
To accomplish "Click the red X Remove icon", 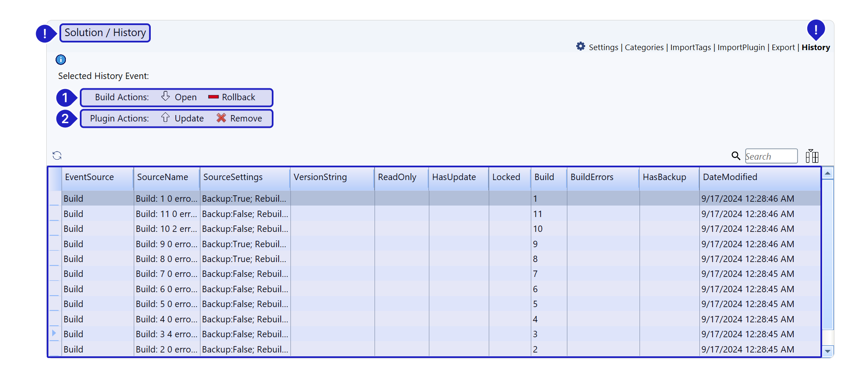I will [221, 118].
